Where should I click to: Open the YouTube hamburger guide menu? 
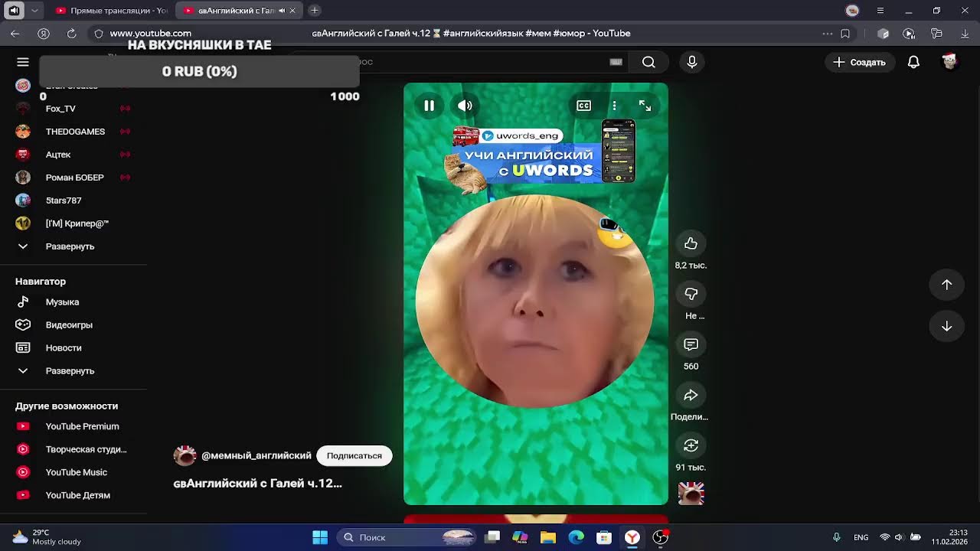click(23, 62)
